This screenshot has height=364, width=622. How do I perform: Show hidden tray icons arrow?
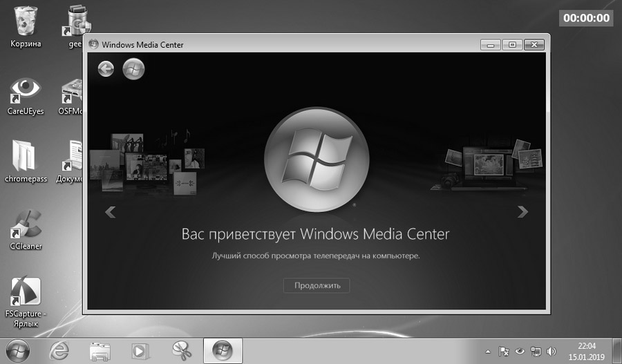tap(488, 352)
